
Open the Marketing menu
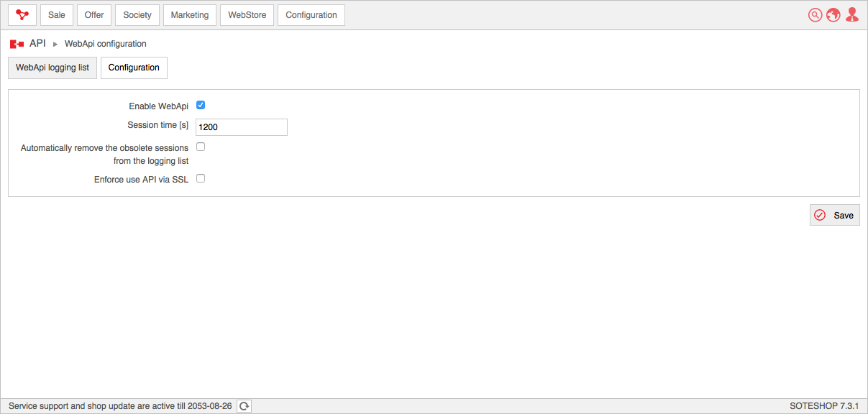click(190, 15)
